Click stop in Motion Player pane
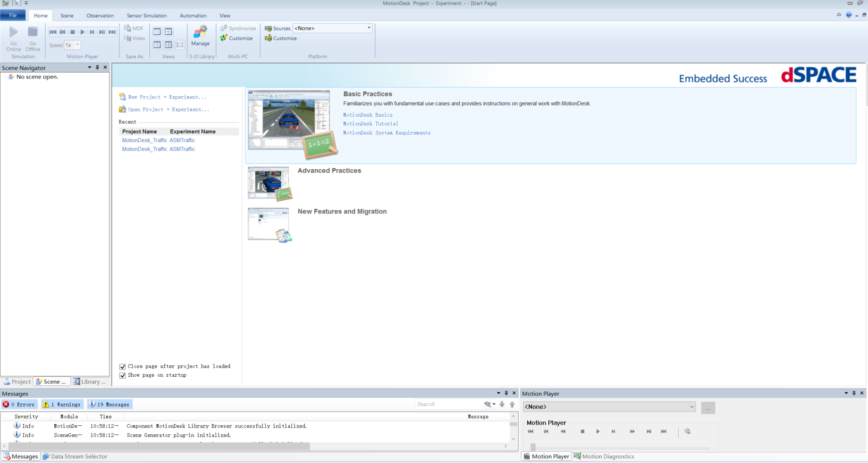The height and width of the screenshot is (463, 868). (582, 432)
